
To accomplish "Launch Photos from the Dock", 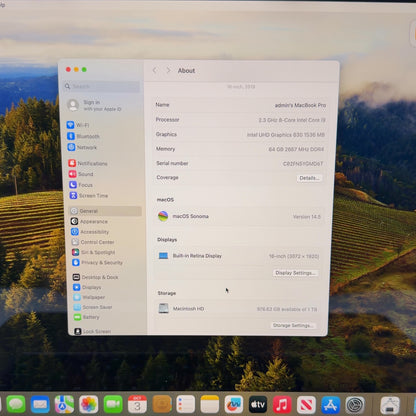I will click(x=89, y=404).
